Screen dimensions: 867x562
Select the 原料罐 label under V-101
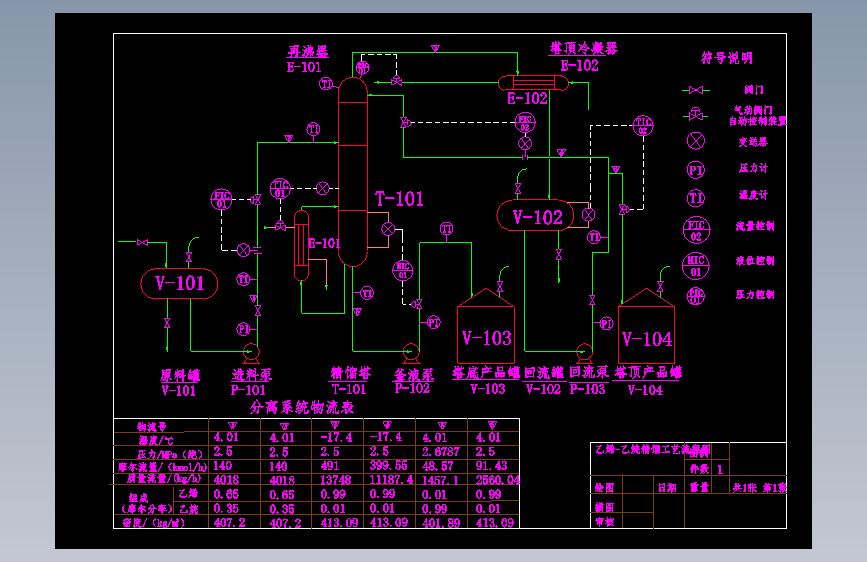(x=180, y=376)
